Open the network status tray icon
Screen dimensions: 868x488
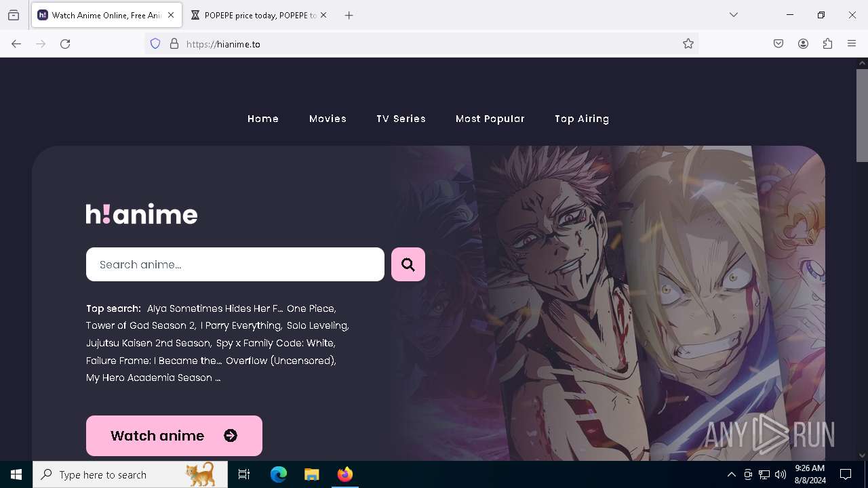764,474
